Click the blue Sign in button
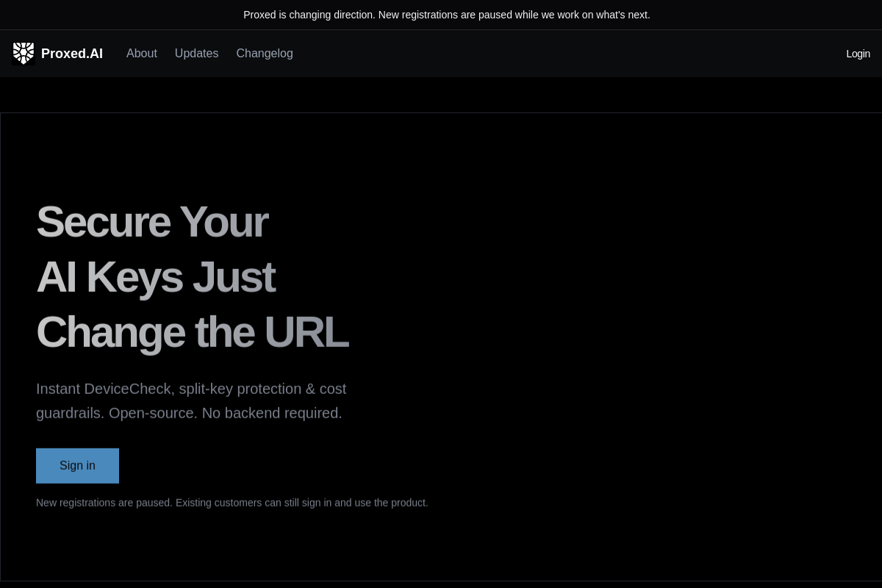 (77, 466)
